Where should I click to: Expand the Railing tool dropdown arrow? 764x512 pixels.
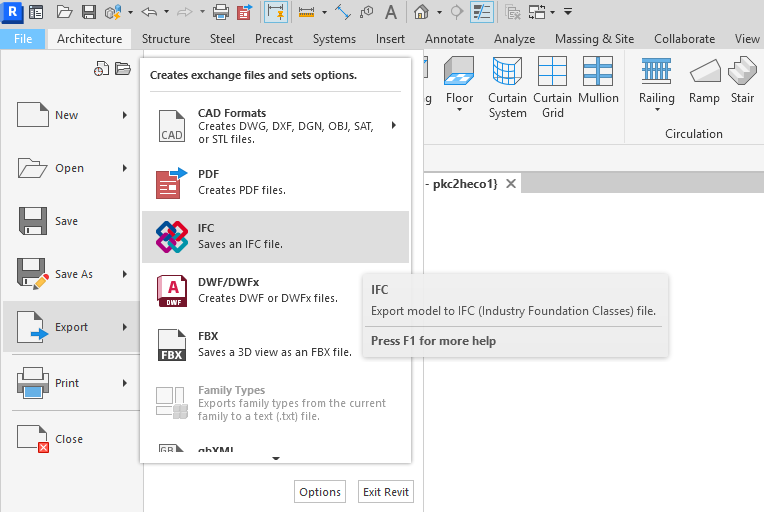click(x=657, y=110)
